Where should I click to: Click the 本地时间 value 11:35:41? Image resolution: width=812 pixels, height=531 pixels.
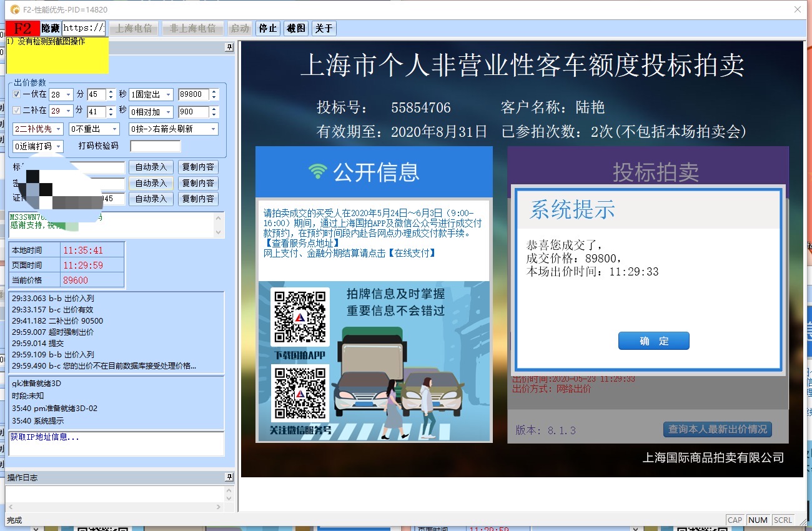(83, 251)
